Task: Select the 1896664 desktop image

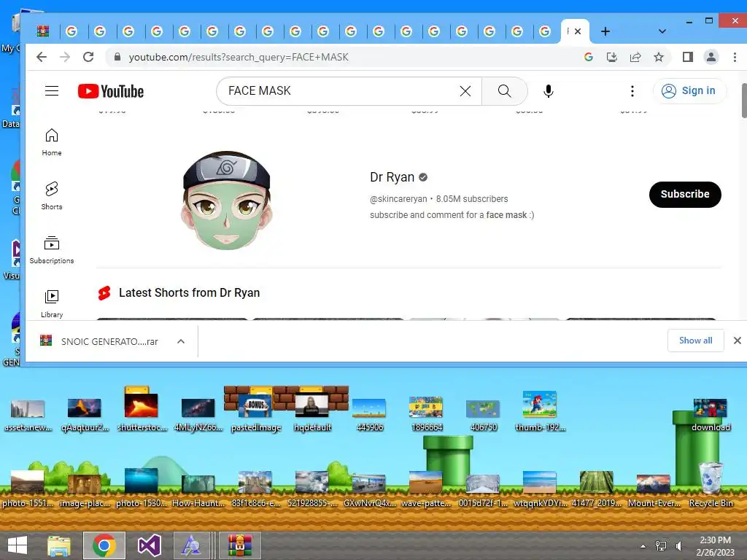Action: pos(426,414)
